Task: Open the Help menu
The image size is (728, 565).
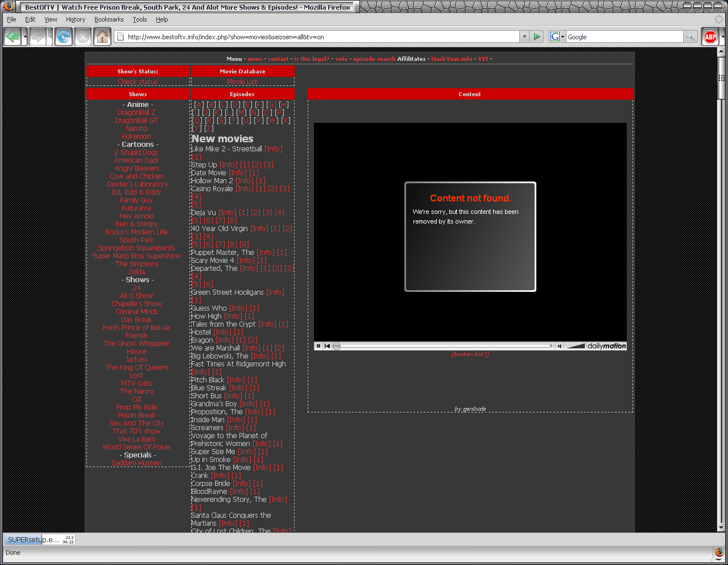Action: (162, 19)
